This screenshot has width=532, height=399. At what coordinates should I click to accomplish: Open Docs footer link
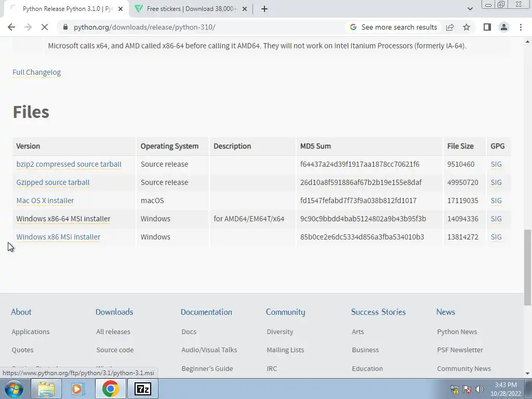[189, 332]
